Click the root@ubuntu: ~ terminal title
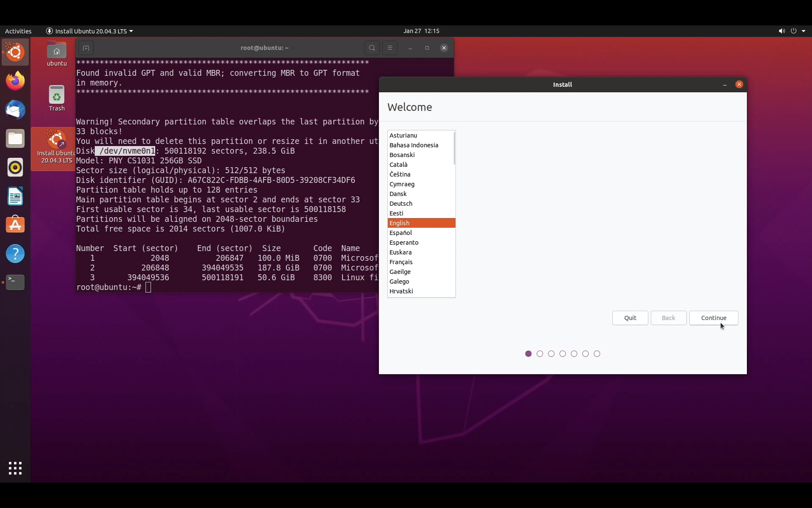The width and height of the screenshot is (812, 508). (x=265, y=48)
